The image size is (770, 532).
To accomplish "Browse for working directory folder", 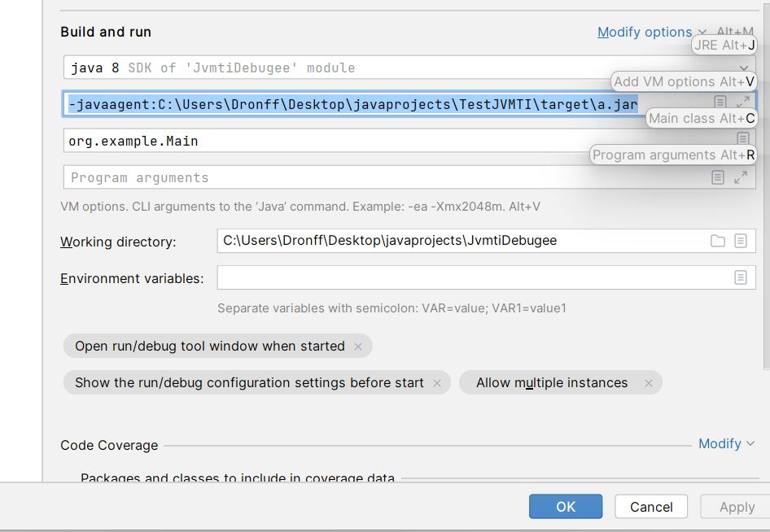I will 717,241.
